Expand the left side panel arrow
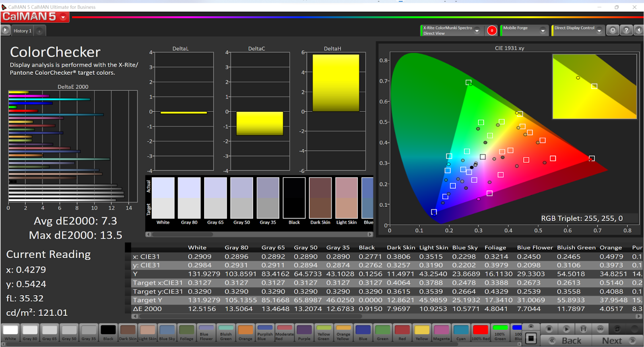 pos(6,30)
